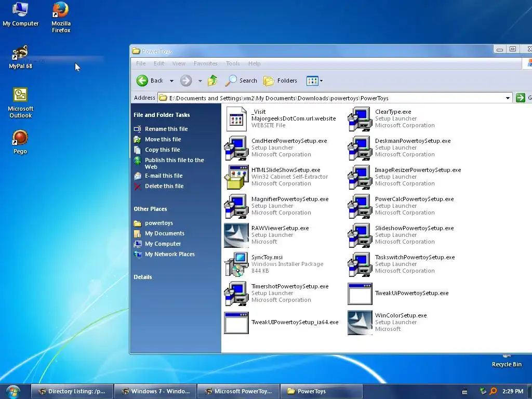Click the taskbar clock showing 2:29 PM
This screenshot has width=532, height=399.
(x=513, y=391)
